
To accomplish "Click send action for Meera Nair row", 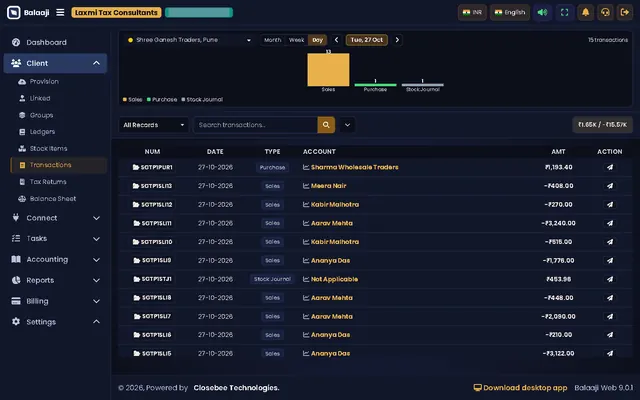I will (x=610, y=186).
